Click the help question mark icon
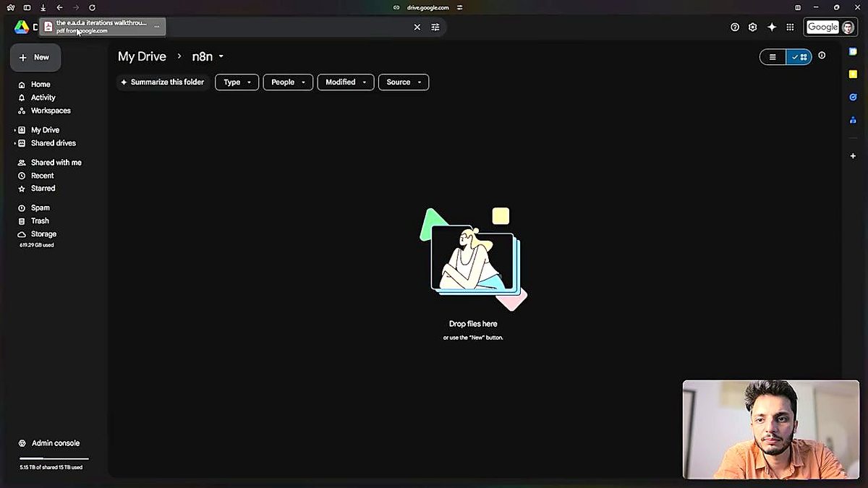 tap(735, 27)
